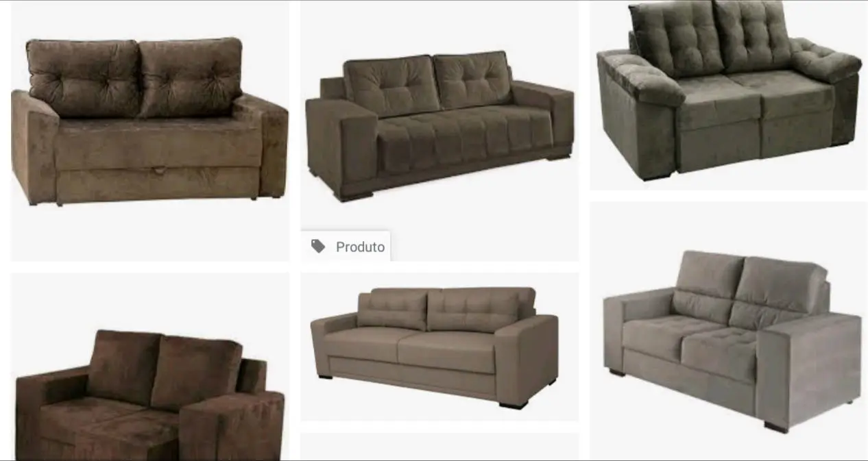Open the partially visible card at bottom center
The height and width of the screenshot is (461, 868).
click(439, 447)
